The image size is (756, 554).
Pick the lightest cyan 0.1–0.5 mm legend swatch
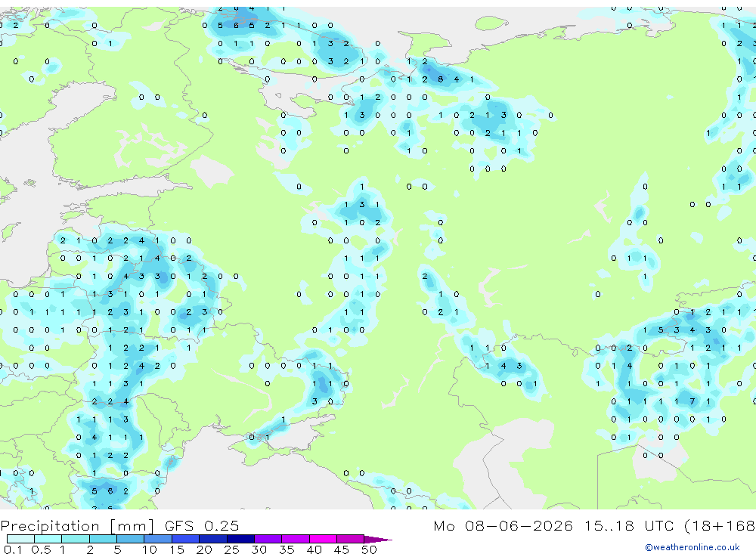coord(20,539)
